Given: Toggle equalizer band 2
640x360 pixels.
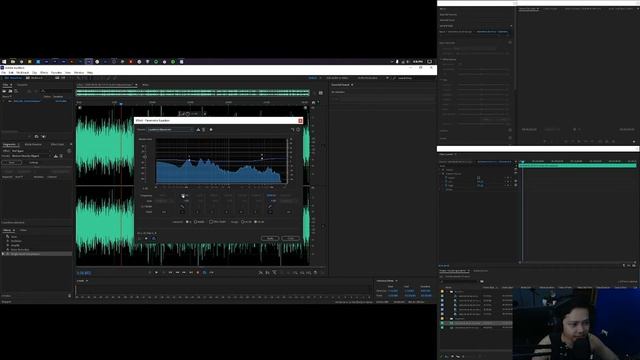Looking at the screenshot, I should coord(212,212).
